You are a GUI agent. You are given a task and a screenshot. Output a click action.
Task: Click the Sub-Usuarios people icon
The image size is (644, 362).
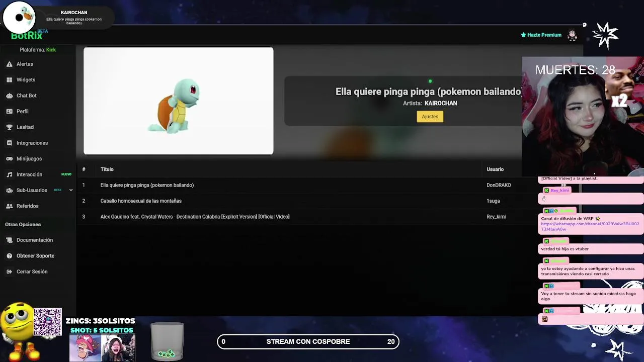[x=9, y=190]
